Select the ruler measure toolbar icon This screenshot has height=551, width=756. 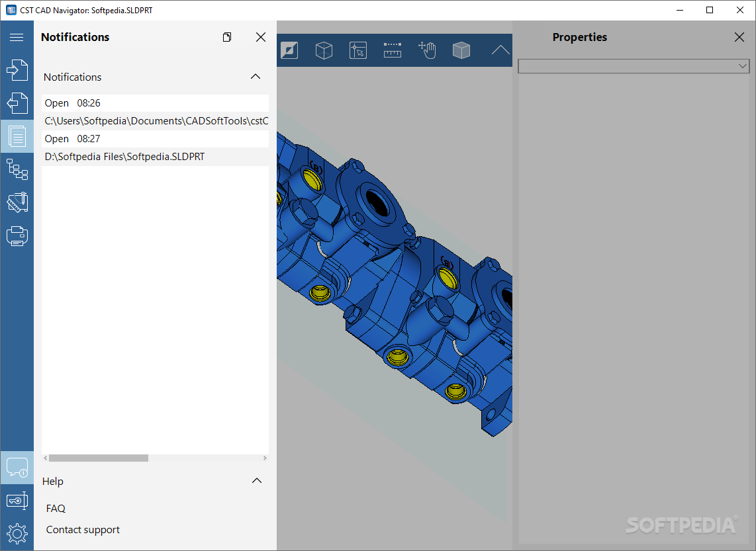(x=393, y=50)
